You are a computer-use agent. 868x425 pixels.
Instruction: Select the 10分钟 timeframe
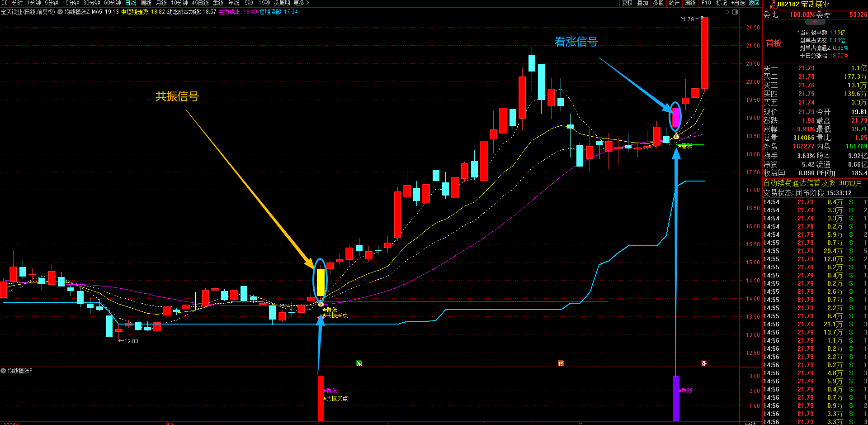pyautogui.click(x=179, y=3)
